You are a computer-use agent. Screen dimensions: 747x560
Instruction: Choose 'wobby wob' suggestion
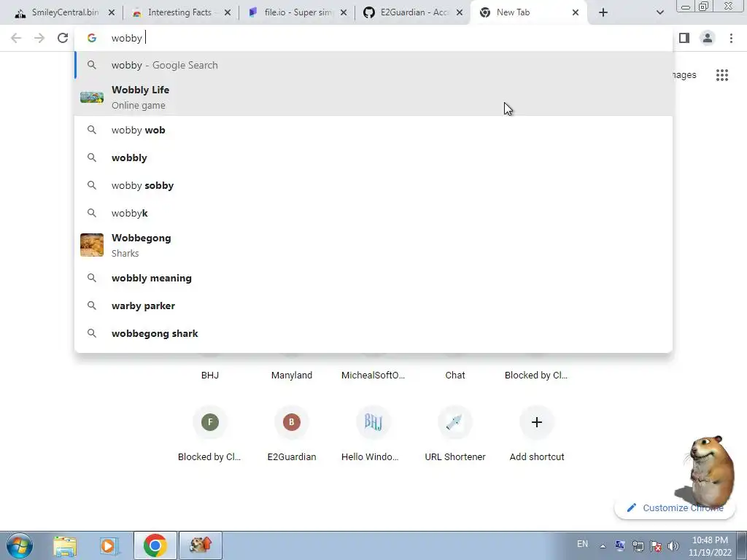coord(373,130)
